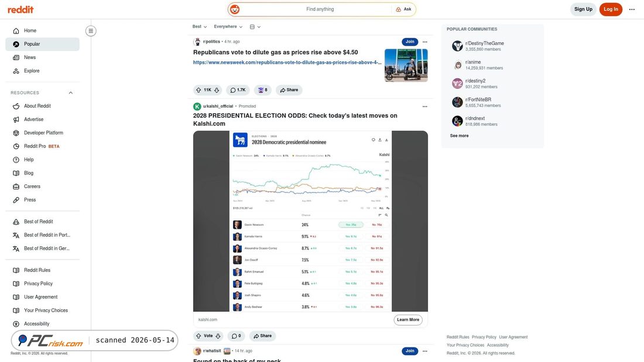Open the Advertise page
The height and width of the screenshot is (362, 644).
[x=42, y=119]
